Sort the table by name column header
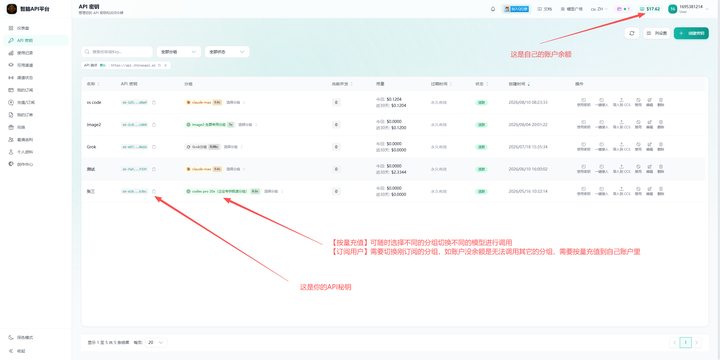Image resolution: width=720 pixels, height=360 pixels. (93, 84)
